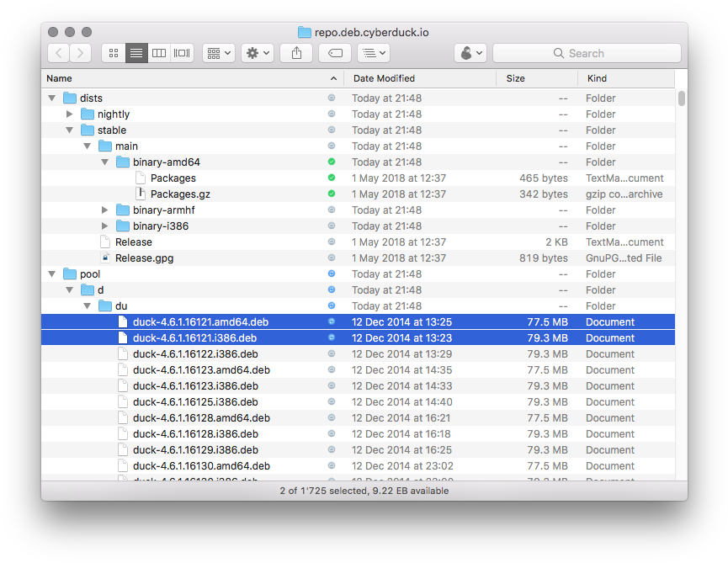Click green sync badge of Packages.gz
The image size is (728, 563).
click(332, 194)
